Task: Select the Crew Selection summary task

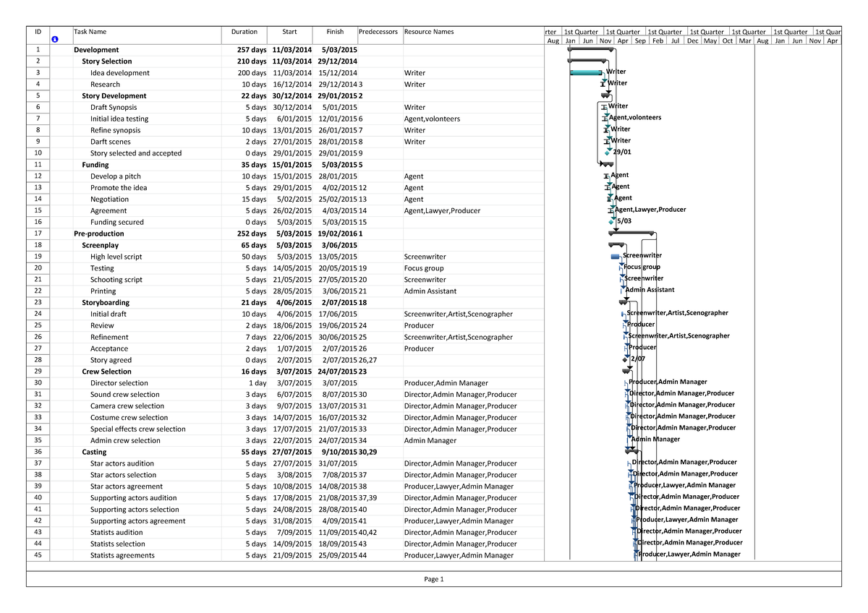Action: point(107,372)
